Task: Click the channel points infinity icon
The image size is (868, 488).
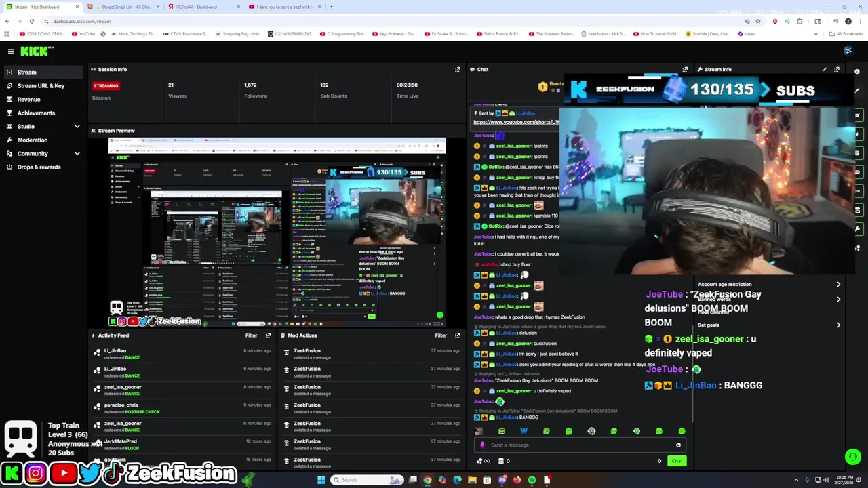Action: (483, 461)
